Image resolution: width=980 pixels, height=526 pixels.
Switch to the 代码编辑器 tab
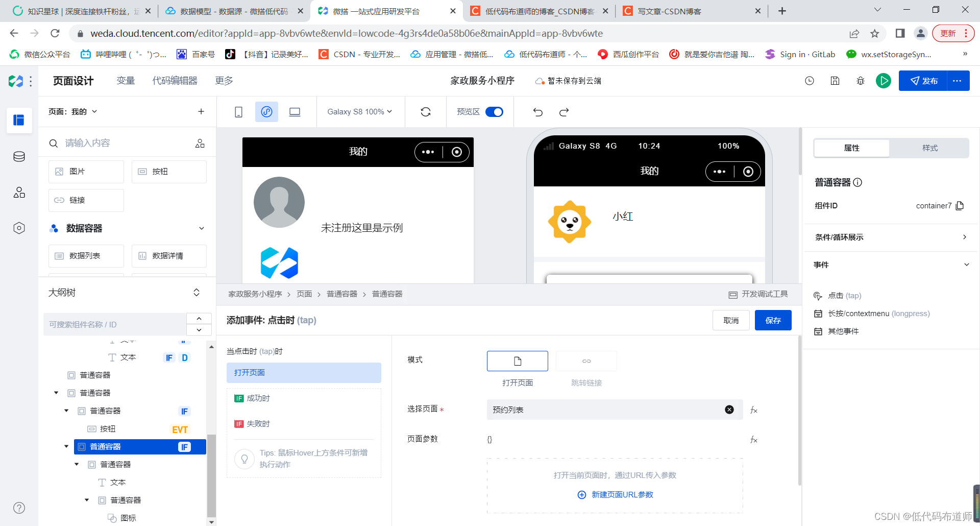[x=175, y=81]
